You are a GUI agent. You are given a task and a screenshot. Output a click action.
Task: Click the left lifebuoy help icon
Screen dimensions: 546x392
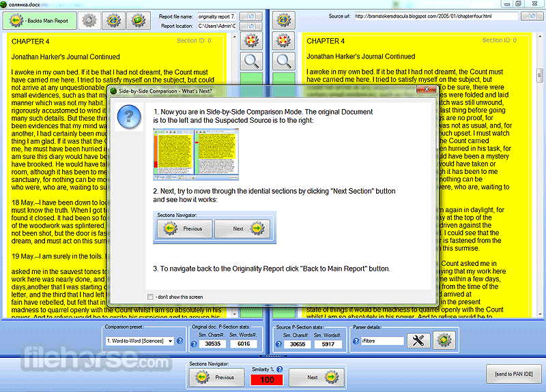251,41
